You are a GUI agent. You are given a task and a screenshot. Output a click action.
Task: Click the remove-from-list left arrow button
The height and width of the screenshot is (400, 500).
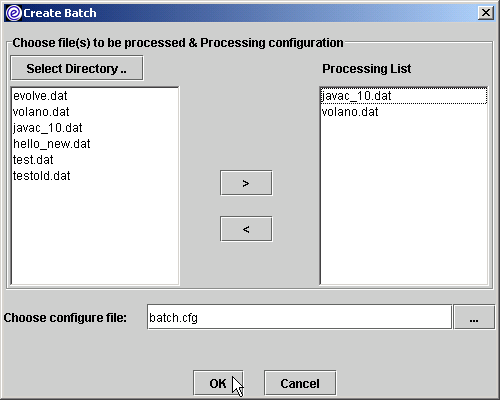click(246, 229)
